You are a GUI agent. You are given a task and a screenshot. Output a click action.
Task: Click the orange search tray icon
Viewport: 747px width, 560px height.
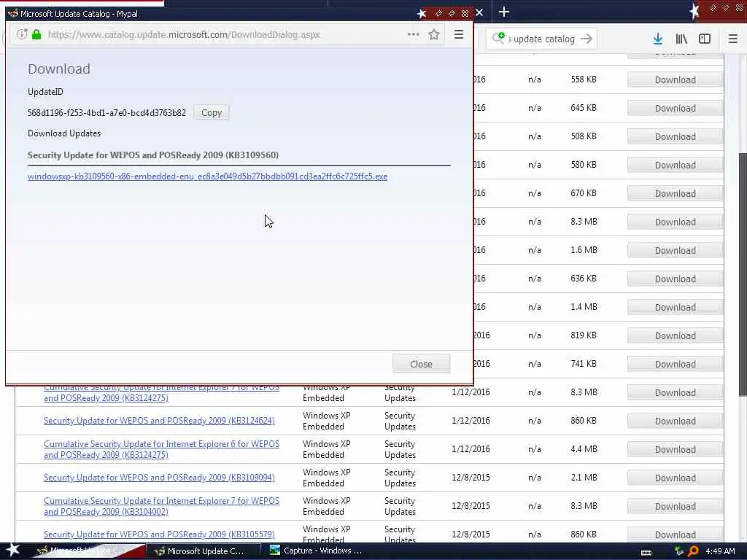coord(694,551)
